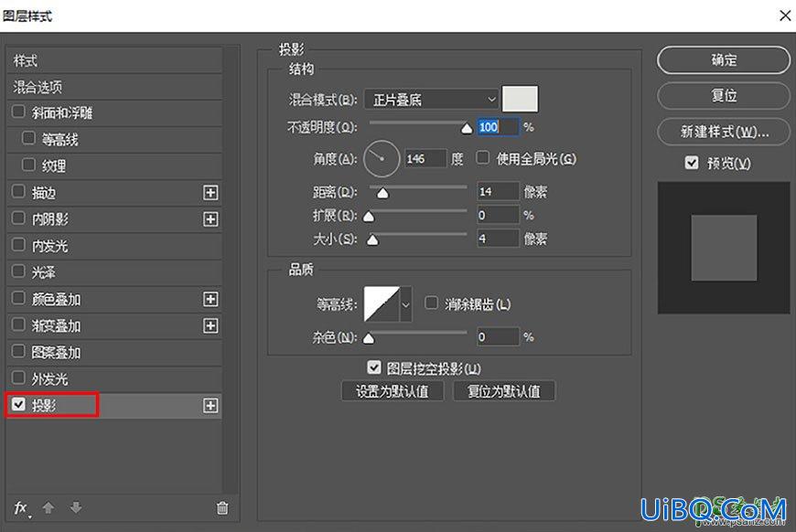Enable 描边 checkbox
This screenshot has height=532, width=796.
[x=18, y=191]
